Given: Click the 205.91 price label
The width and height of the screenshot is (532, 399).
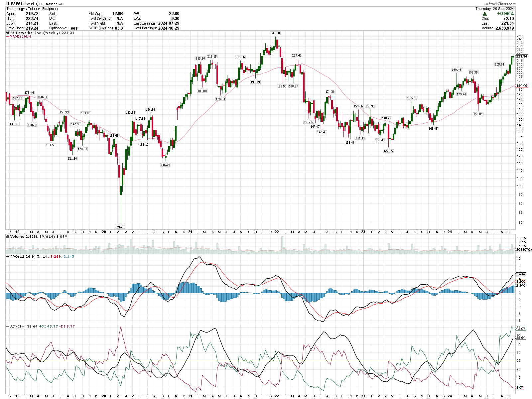Looking at the screenshot, I should click(x=500, y=65).
